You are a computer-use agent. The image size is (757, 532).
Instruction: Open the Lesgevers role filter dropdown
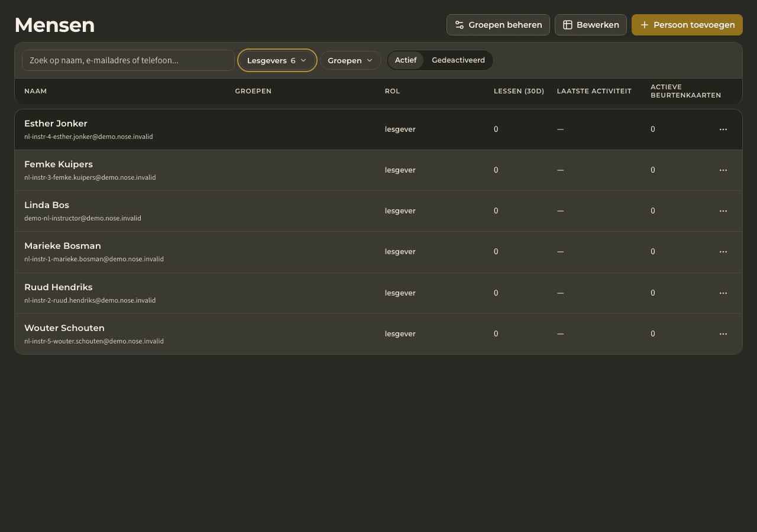(x=277, y=60)
